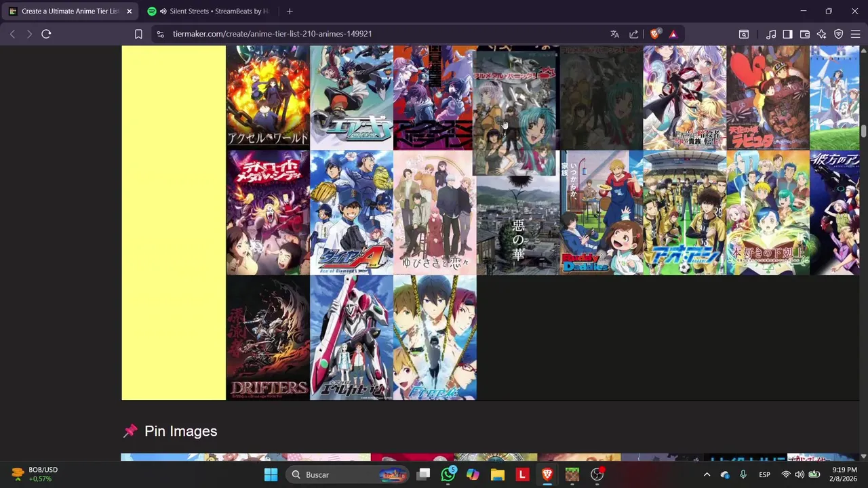Open the Leo AI sparkle icon
Viewport: 868px width, 488px height.
tap(821, 34)
